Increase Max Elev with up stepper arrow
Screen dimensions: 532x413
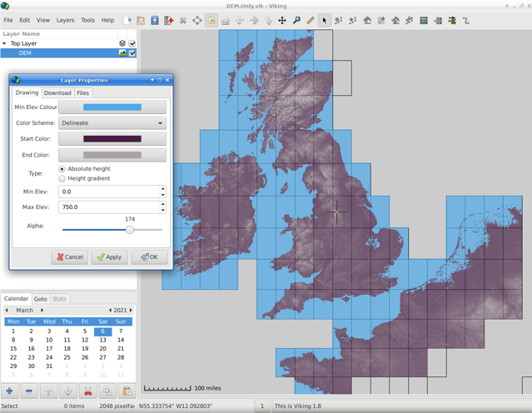pos(162,204)
